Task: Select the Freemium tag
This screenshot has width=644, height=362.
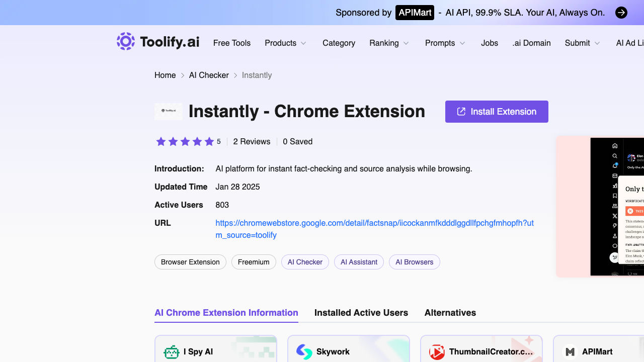Action: (x=254, y=262)
